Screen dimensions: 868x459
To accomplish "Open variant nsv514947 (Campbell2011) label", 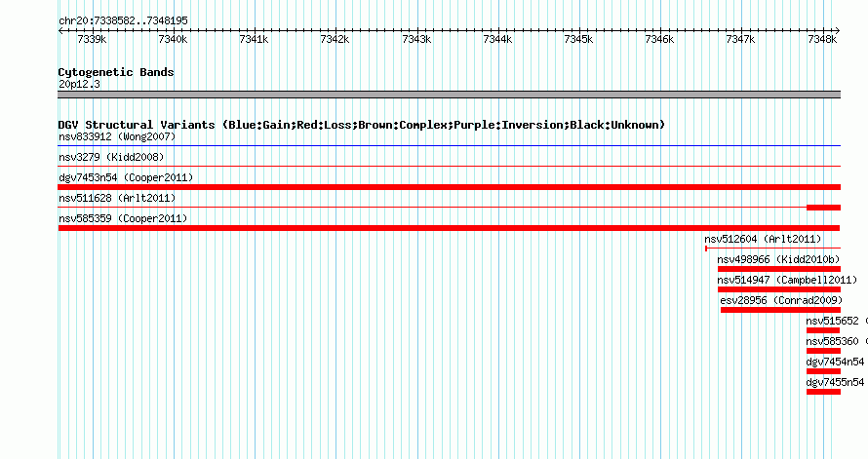I will pos(787,280).
